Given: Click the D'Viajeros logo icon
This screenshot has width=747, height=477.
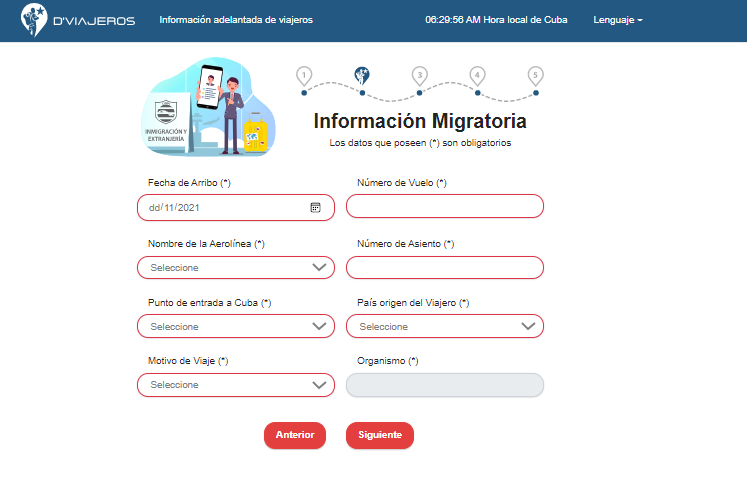Looking at the screenshot, I should [36, 19].
